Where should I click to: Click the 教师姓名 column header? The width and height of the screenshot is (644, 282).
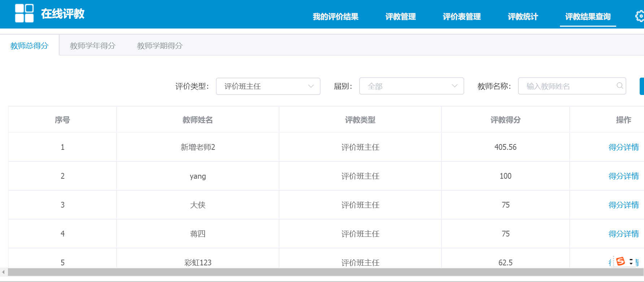[x=197, y=120]
